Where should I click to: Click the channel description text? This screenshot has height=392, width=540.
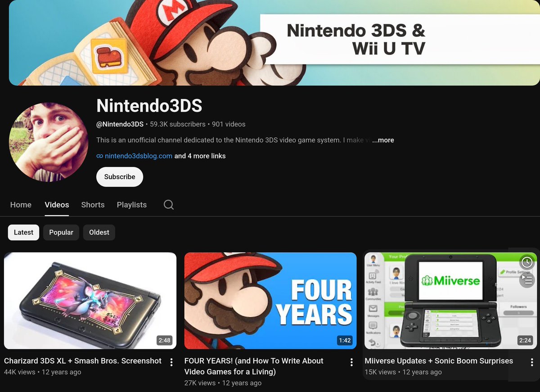click(233, 140)
